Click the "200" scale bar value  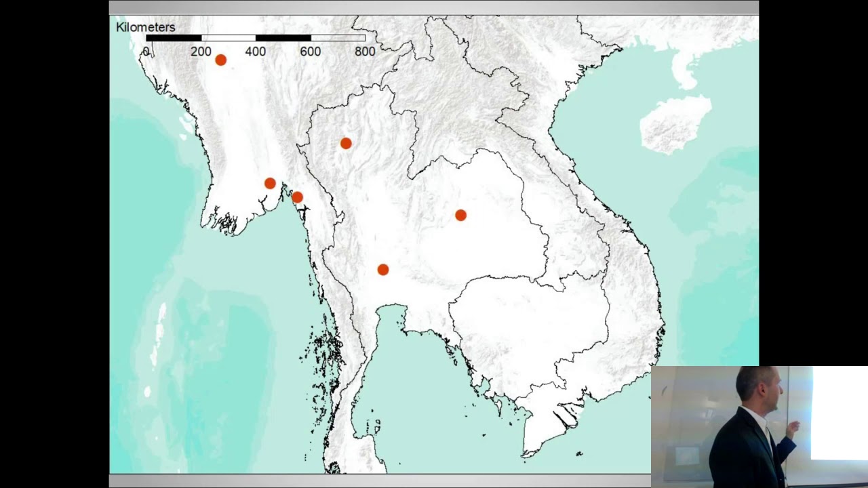[x=201, y=52]
